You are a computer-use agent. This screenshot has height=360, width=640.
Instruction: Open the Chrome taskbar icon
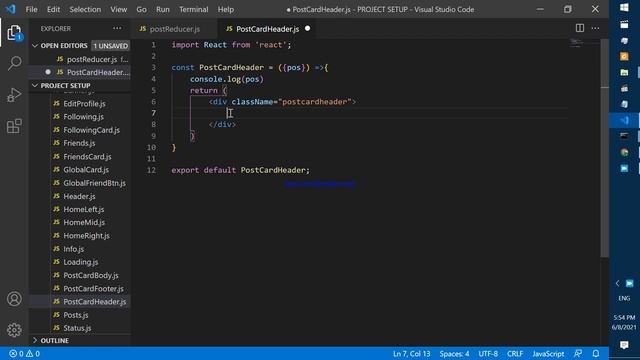click(x=624, y=152)
